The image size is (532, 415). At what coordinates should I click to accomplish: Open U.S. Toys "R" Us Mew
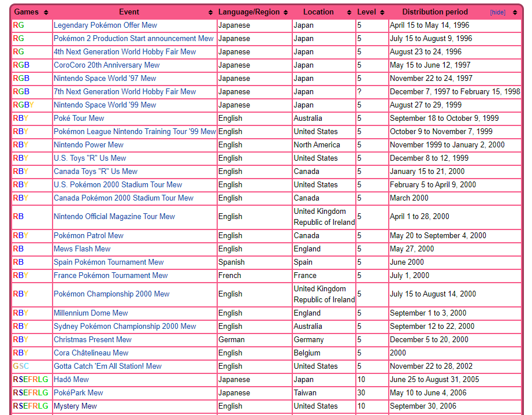point(90,158)
